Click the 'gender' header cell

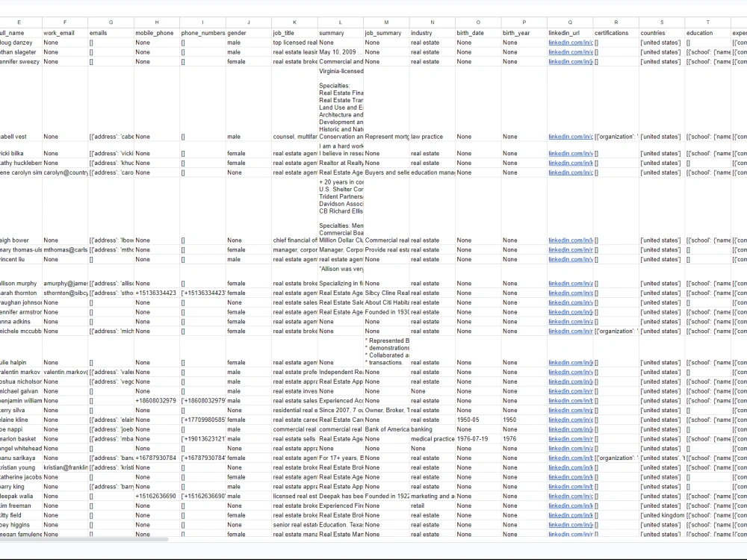[249, 33]
